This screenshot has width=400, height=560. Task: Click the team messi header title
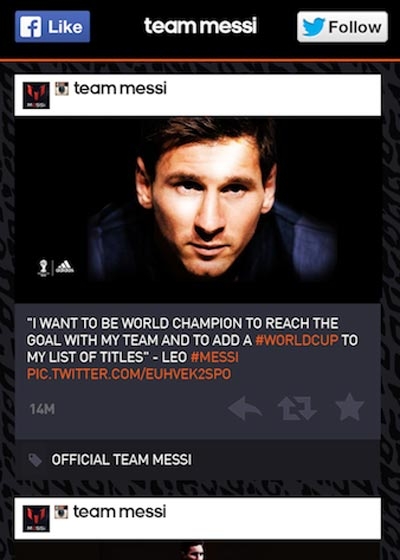point(200,26)
